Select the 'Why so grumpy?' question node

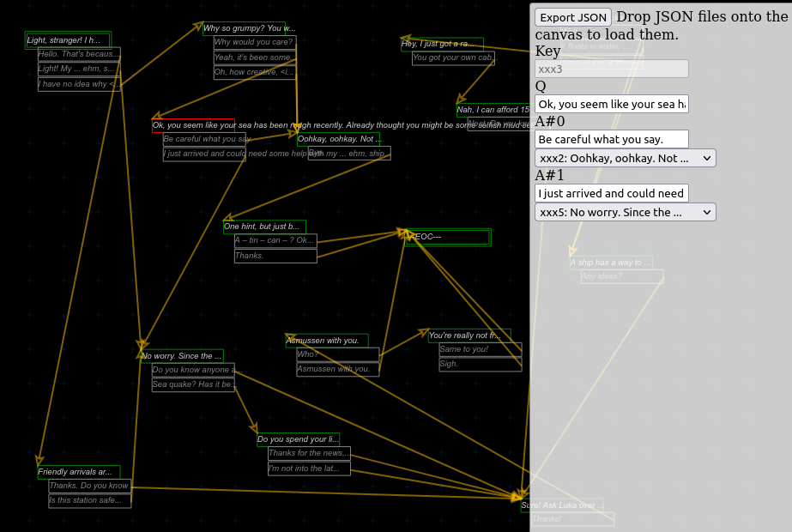tap(244, 28)
